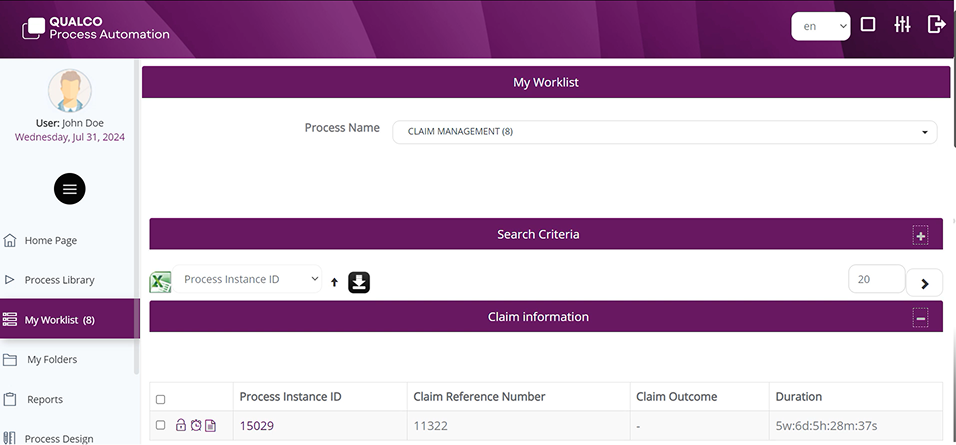Expand the Search Criteria plus button

coord(920,235)
